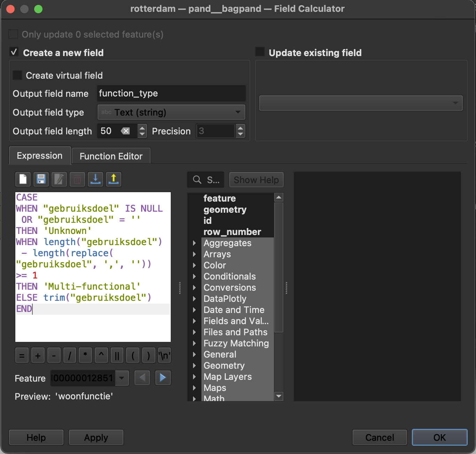Clear the output field length value
Image resolution: width=476 pixels, height=454 pixels.
(125, 131)
